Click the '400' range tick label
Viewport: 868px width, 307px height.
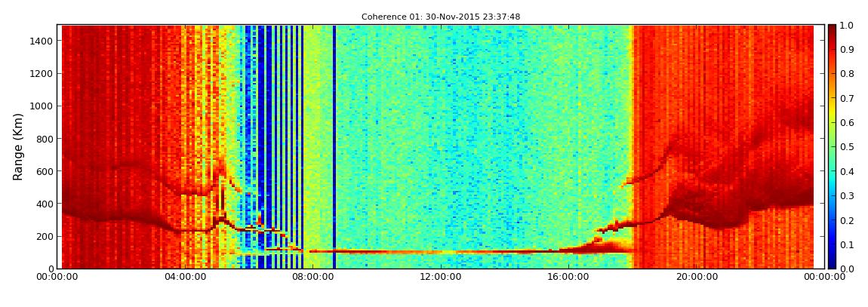(45, 204)
